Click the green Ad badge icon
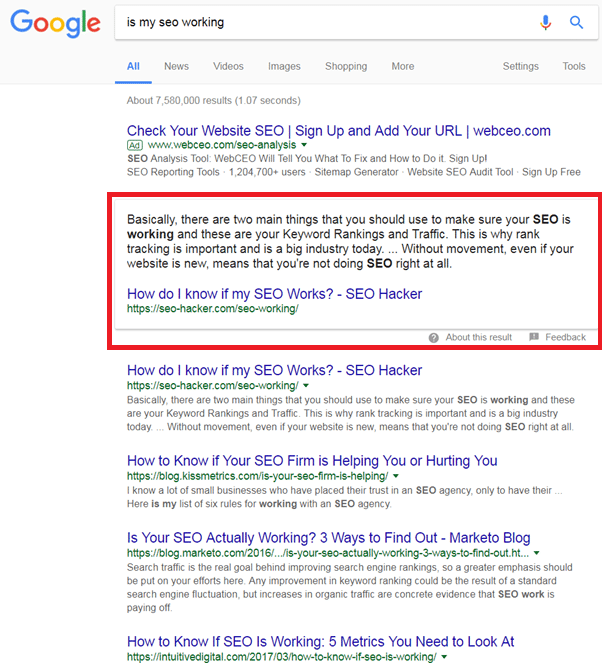The image size is (602, 663). point(135,145)
